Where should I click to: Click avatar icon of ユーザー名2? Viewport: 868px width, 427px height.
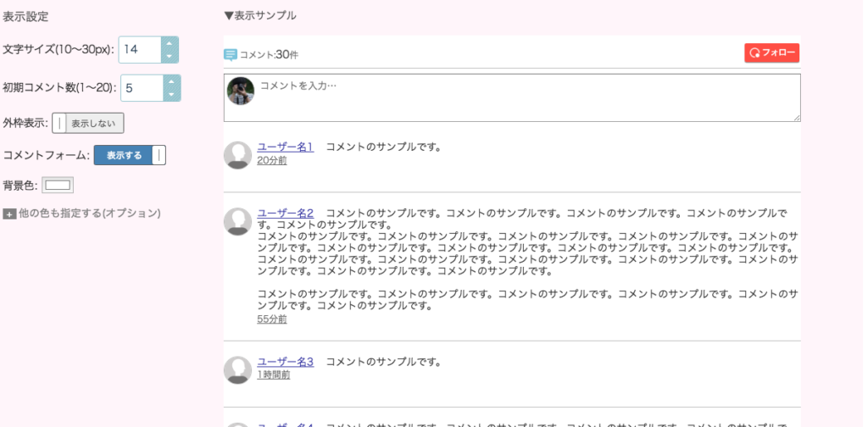237,221
